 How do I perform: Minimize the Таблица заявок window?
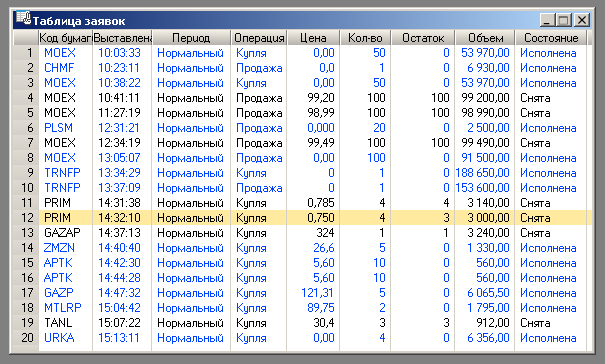point(547,20)
